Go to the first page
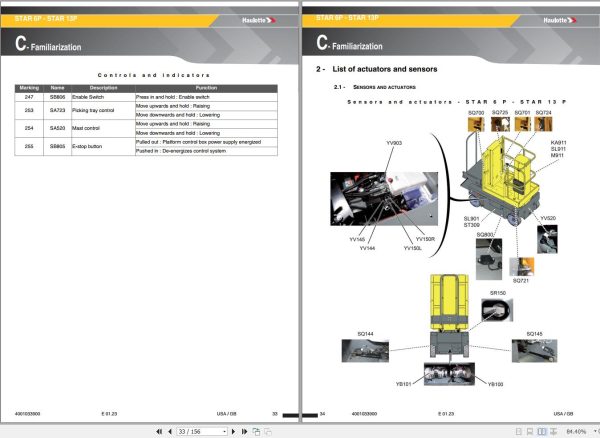The height and width of the screenshot is (438, 600). pyautogui.click(x=159, y=431)
